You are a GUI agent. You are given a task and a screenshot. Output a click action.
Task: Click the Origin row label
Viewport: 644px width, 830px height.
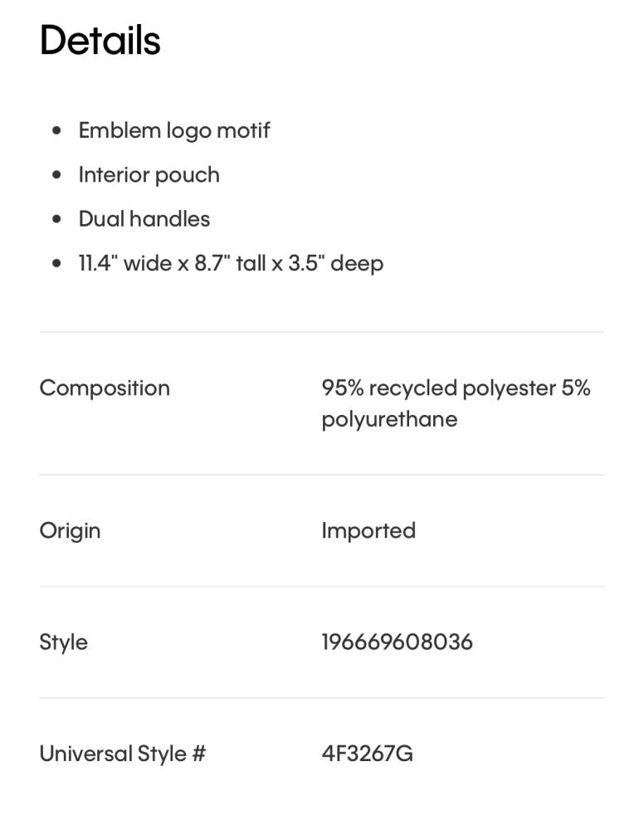click(70, 530)
